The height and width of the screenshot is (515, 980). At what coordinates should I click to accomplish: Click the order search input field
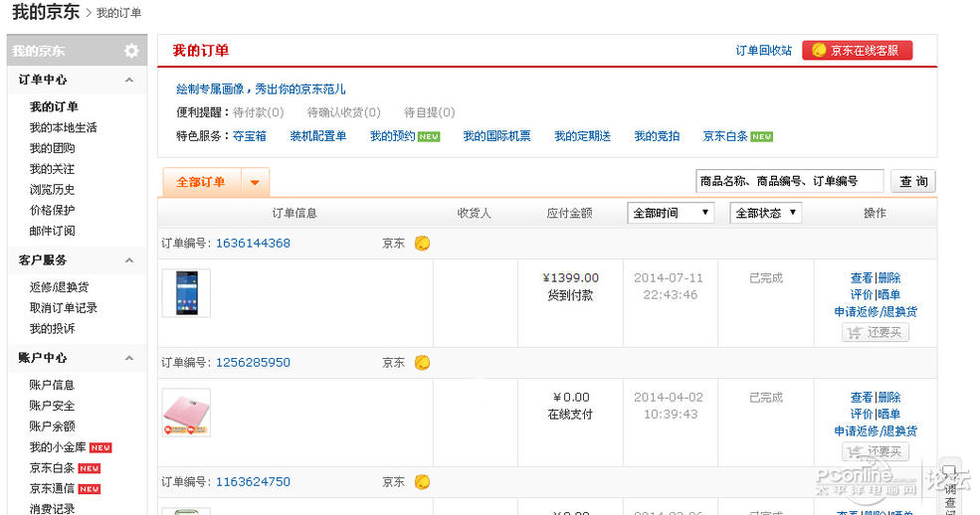click(790, 182)
